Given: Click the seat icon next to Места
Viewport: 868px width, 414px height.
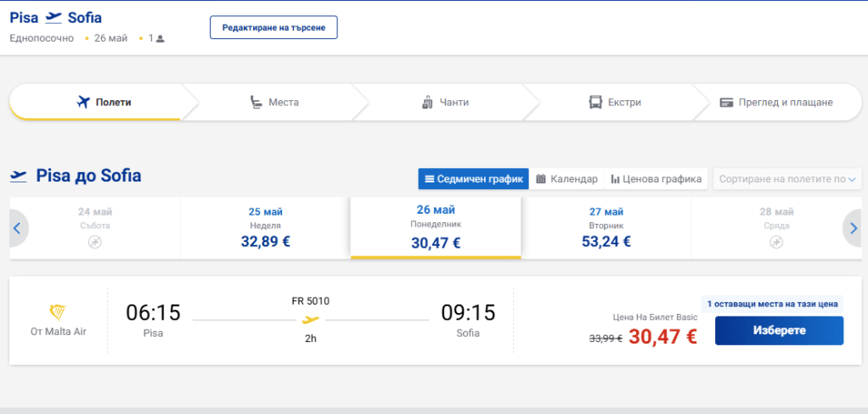Looking at the screenshot, I should point(256,103).
